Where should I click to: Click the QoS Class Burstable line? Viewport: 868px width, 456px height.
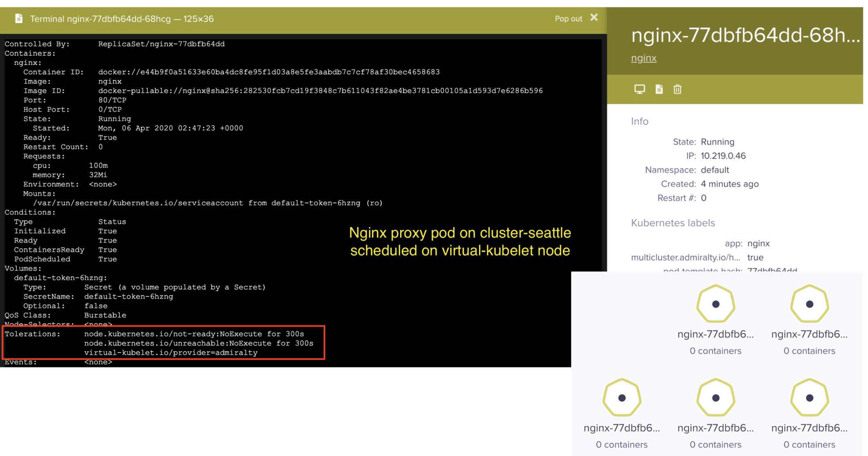coord(65,315)
